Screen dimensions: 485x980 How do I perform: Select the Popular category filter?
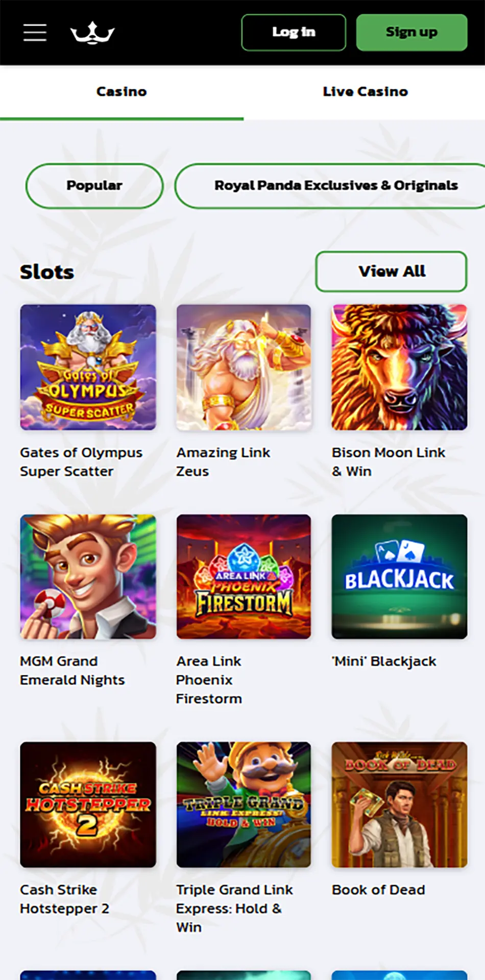[x=94, y=185]
